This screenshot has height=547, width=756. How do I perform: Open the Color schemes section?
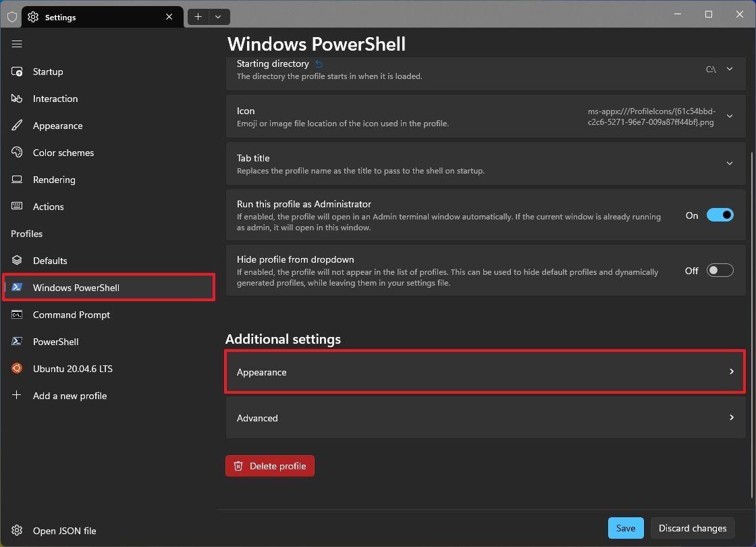click(63, 153)
